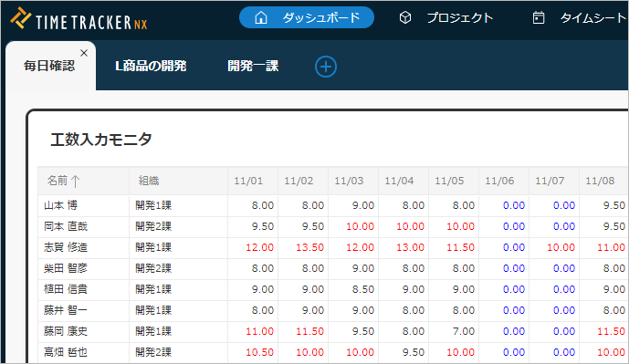Click the cube icon beside プロジェクト

(x=405, y=17)
